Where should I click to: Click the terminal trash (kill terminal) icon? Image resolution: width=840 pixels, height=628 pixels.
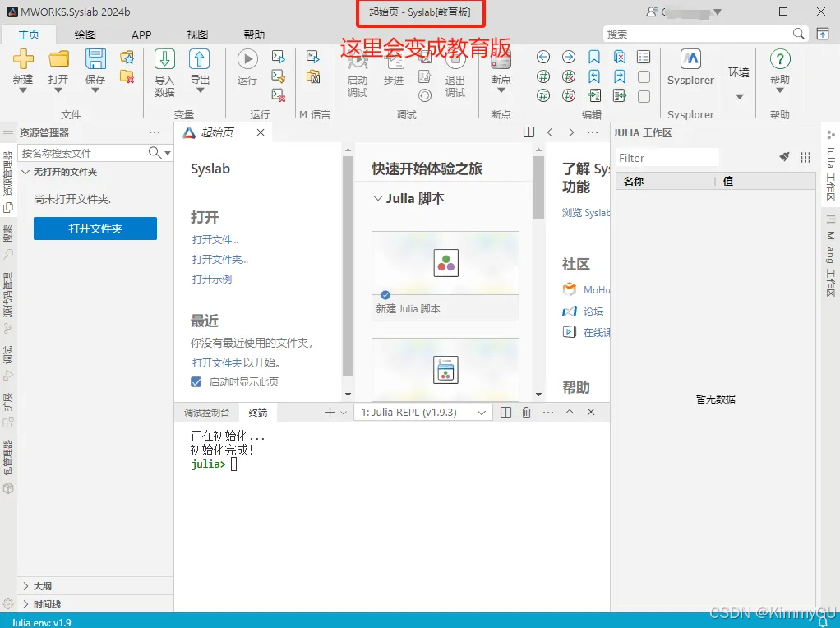(x=527, y=412)
